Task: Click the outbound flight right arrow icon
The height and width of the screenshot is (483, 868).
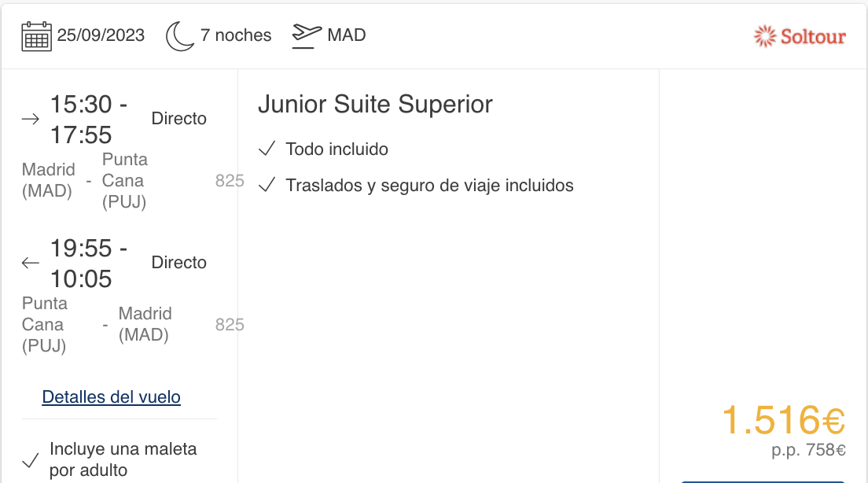Action: tap(31, 119)
